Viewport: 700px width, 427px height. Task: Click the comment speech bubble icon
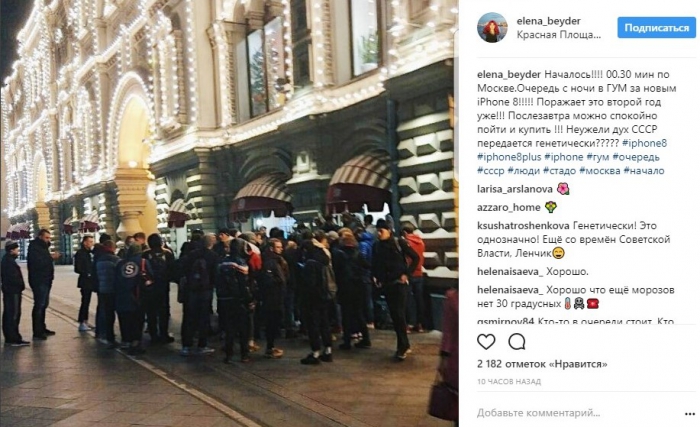pos(517,342)
